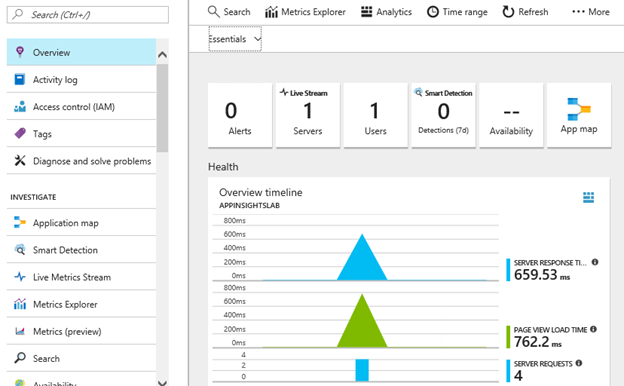This screenshot has width=624, height=386.
Task: Click the Refresh circular arrow icon
Action: click(x=508, y=12)
